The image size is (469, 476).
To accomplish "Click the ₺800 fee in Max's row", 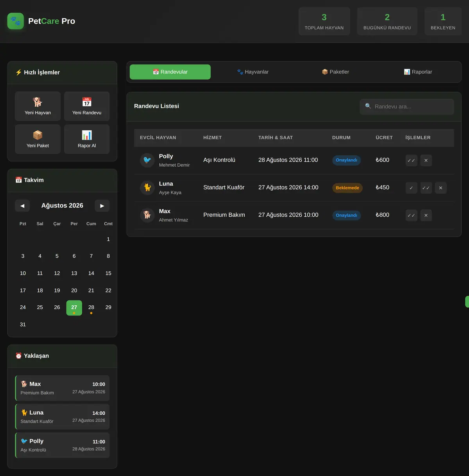I will [x=382, y=215].
